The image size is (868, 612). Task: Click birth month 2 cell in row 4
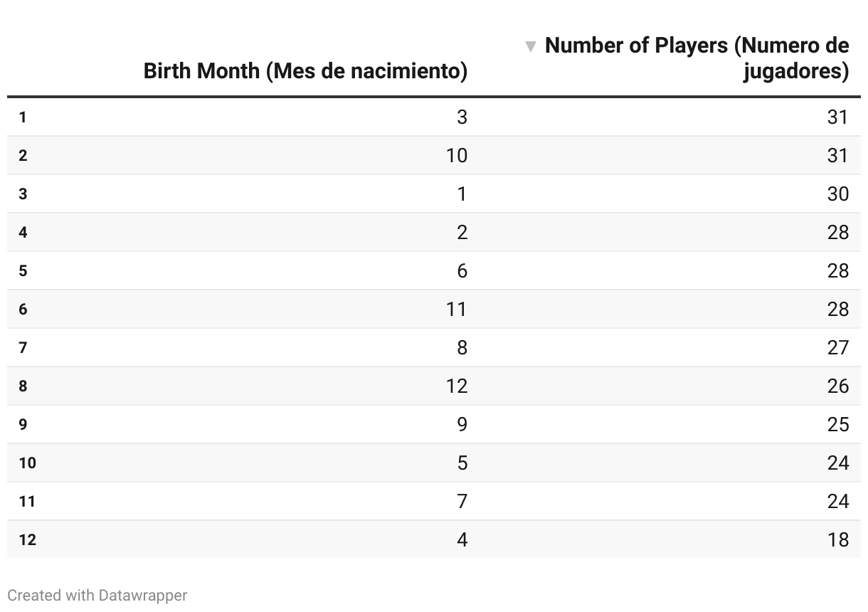462,232
